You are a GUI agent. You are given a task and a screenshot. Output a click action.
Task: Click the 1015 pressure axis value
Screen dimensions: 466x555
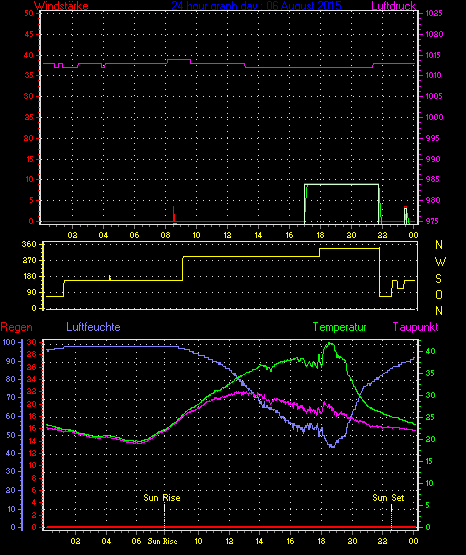point(434,55)
